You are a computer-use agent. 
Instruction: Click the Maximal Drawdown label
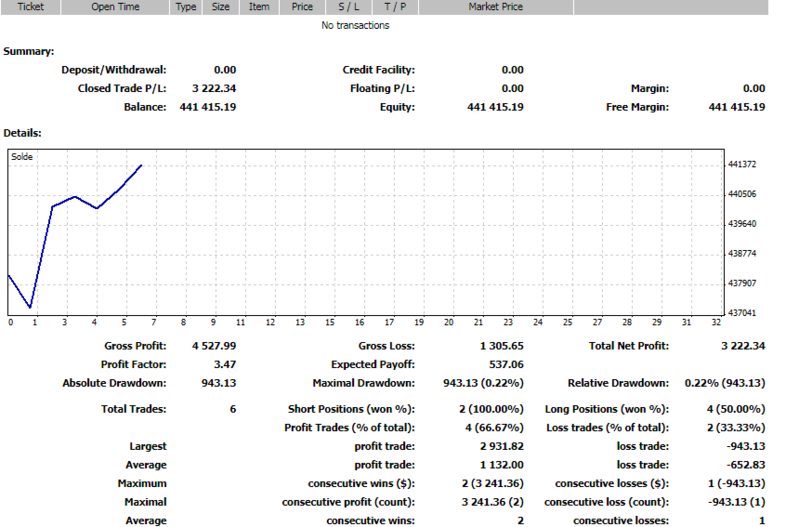click(x=364, y=383)
